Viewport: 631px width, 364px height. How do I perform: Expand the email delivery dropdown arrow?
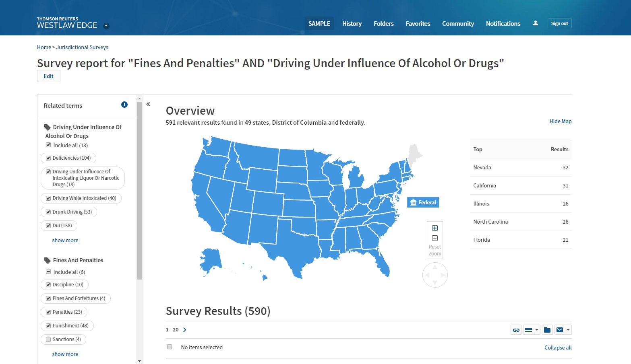pyautogui.click(x=568, y=330)
